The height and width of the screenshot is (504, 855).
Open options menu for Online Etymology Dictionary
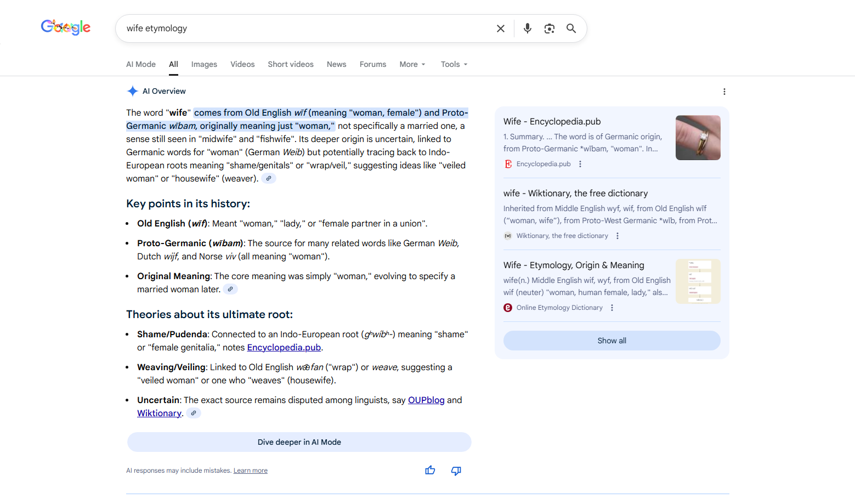pos(612,308)
